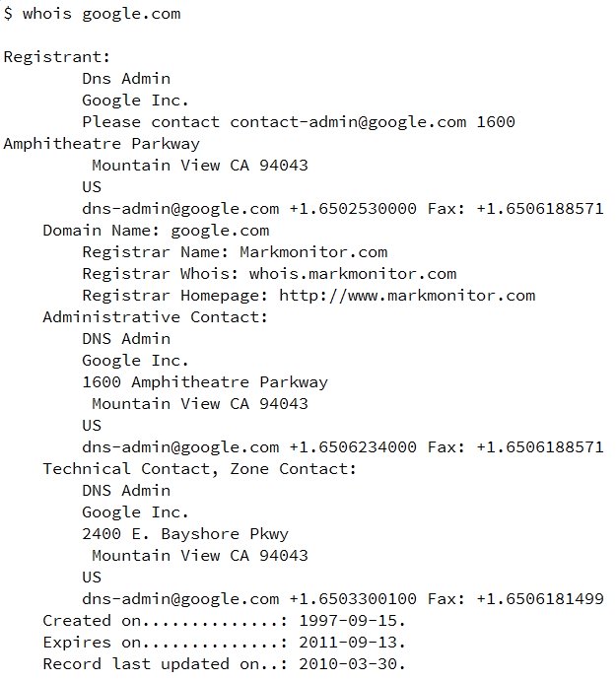Select the registrant phone number +1.6502530000
This screenshot has height=681, width=616.
tap(353, 209)
